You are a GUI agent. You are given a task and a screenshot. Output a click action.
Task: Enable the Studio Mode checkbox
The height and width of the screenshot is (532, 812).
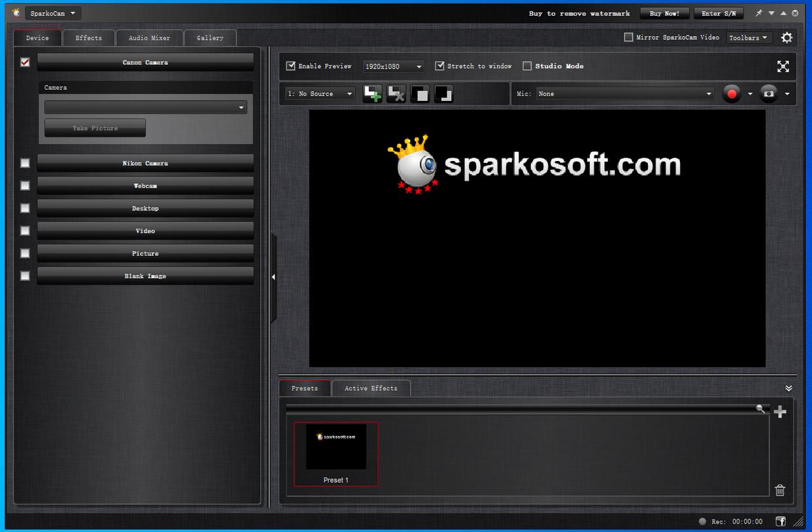click(x=527, y=66)
